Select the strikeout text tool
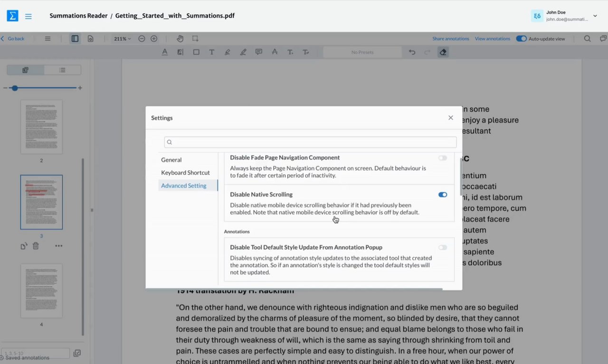Viewport: 608px width, 364px height. [275, 52]
